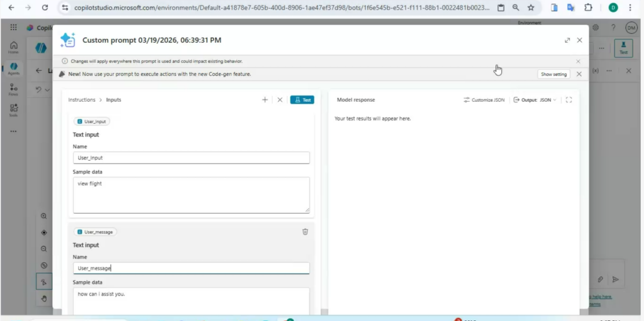Screen dimensions: 644x321
Task: Open the DM account avatar
Action: pyautogui.click(x=631, y=28)
